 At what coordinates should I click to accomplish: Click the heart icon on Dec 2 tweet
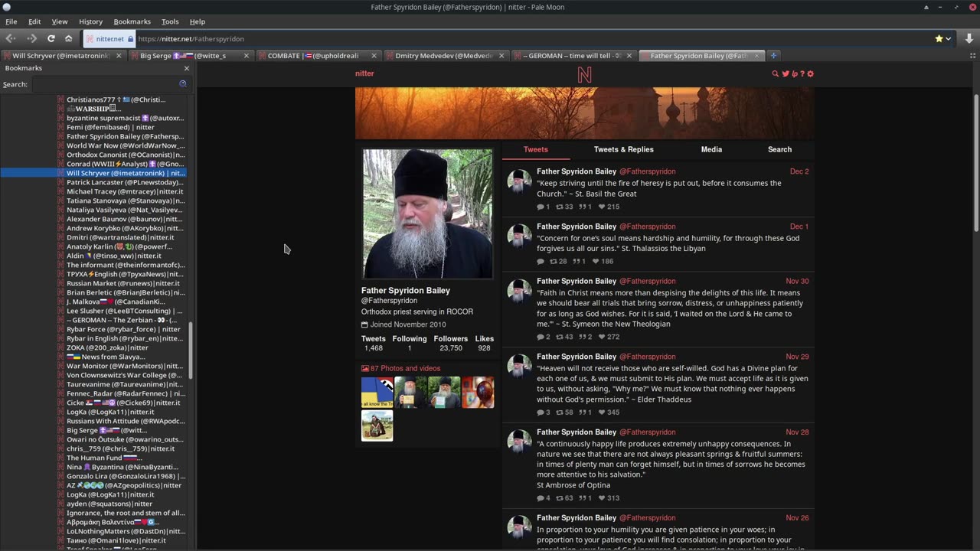[602, 207]
